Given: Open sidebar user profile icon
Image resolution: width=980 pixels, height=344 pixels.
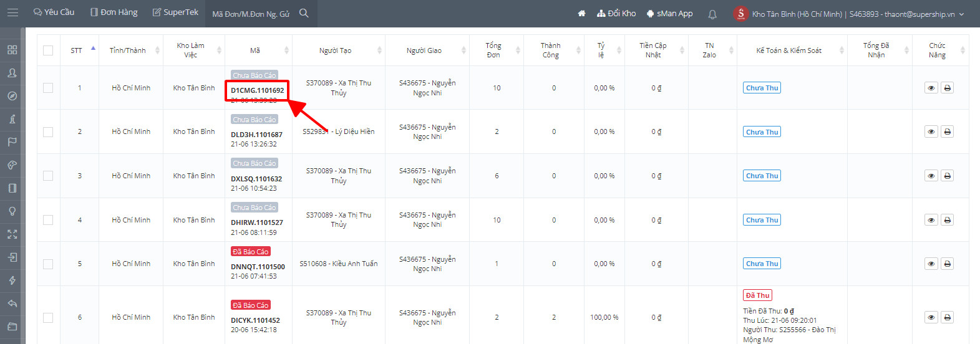Looking at the screenshot, I should [x=12, y=73].
